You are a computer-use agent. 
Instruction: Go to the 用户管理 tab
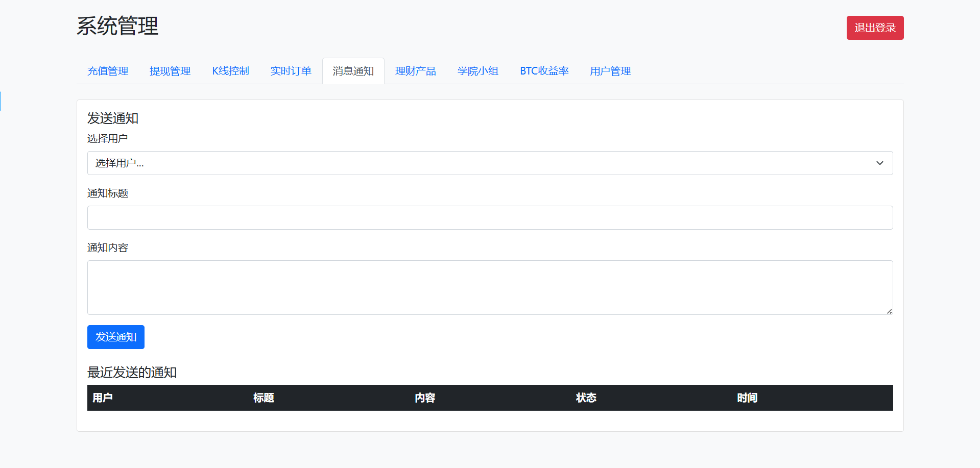[610, 71]
